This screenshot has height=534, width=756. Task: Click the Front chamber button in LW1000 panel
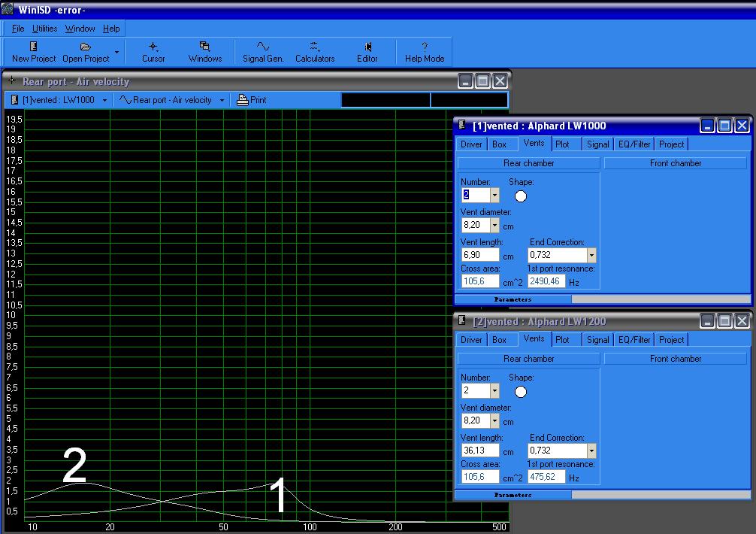click(675, 163)
